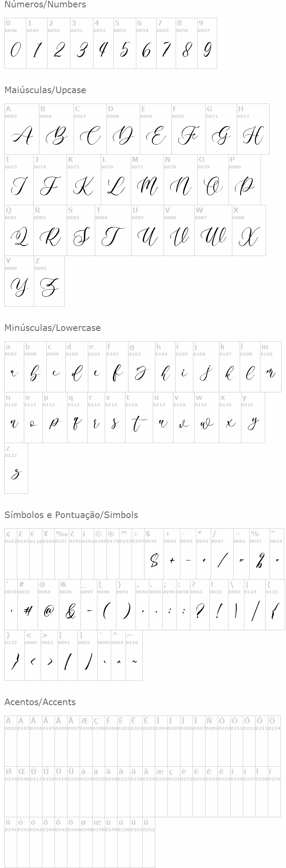Click the ampersand glyph cell

click(70, 605)
